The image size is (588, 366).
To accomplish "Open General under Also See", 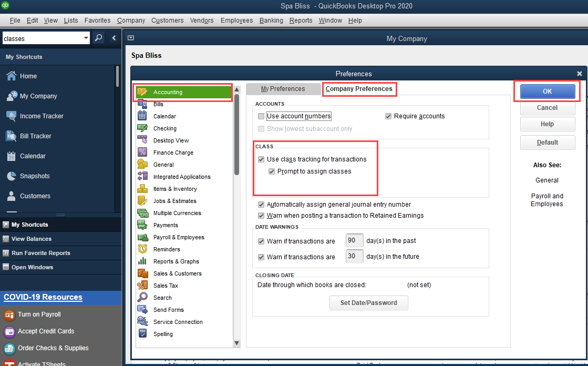I will [546, 180].
